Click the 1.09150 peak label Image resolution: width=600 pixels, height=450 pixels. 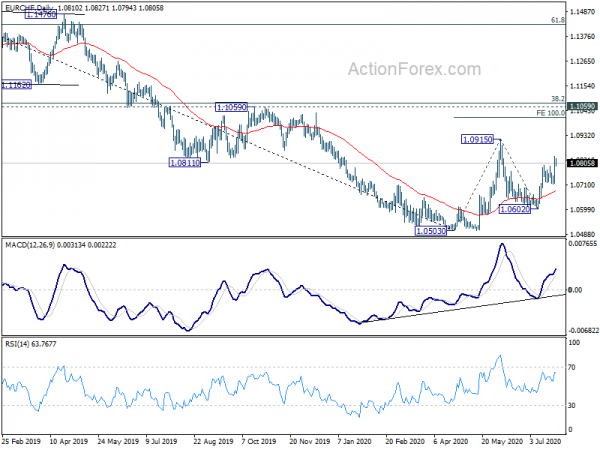coord(478,139)
